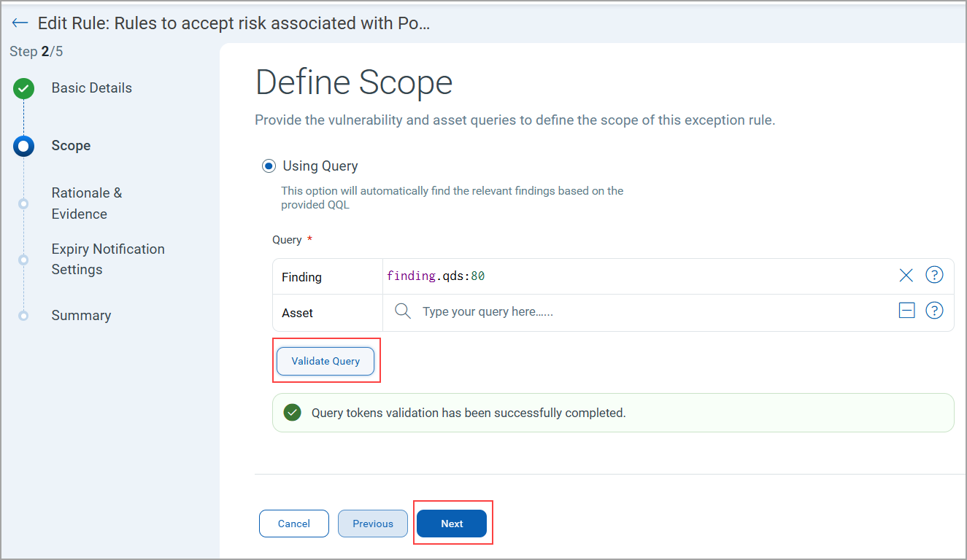Go back with the Previous button
967x560 pixels.
pyautogui.click(x=372, y=524)
